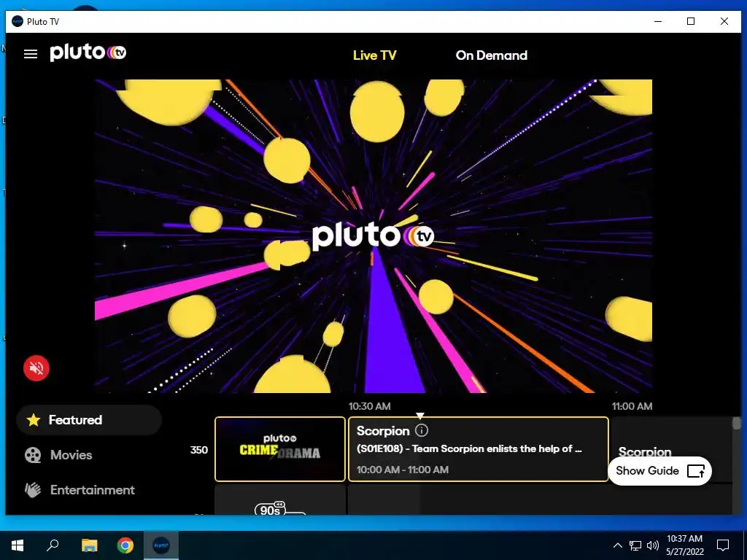Click the Movies film reel icon
This screenshot has width=747, height=560.
[x=33, y=455]
